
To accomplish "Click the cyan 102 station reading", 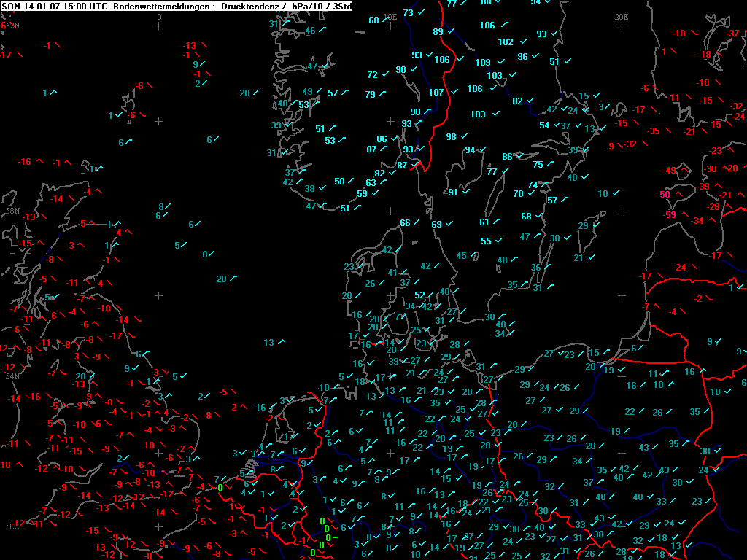I will (506, 42).
